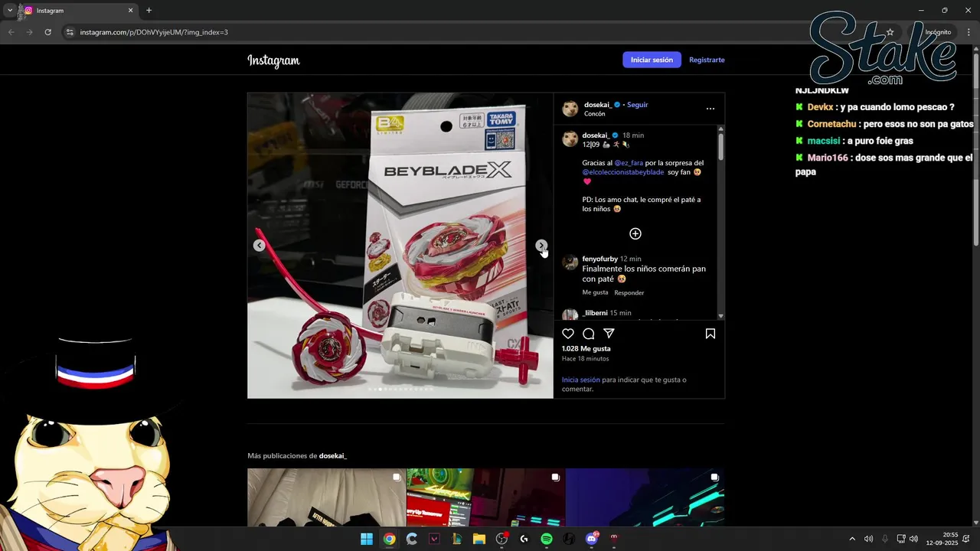View the 1.028 Me gusta likes list
980x551 pixels.
point(586,348)
